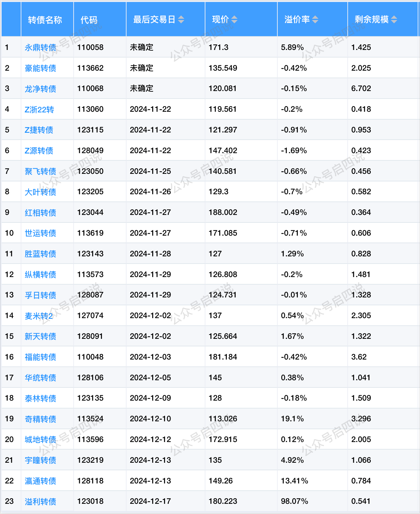Sort table by 剩余规模 arrow icon
This screenshot has width=420, height=514.
[394, 20]
